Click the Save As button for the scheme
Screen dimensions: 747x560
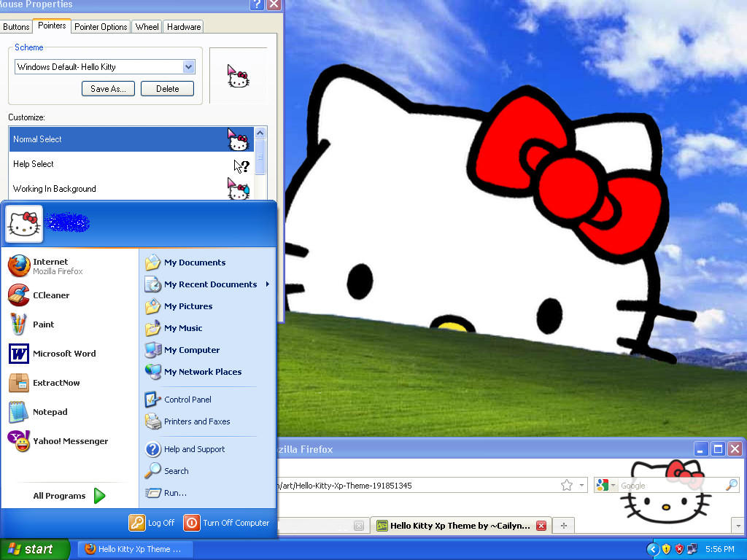107,88
